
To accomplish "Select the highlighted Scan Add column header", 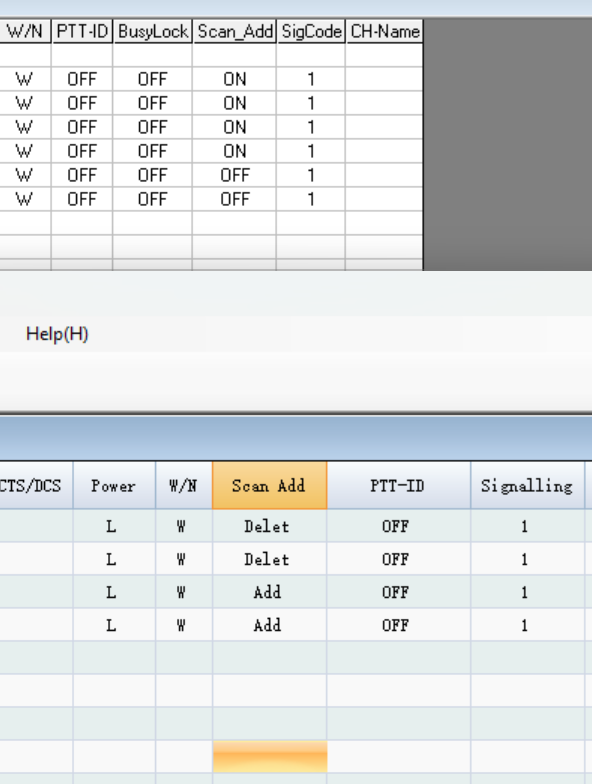I will coord(270,486).
